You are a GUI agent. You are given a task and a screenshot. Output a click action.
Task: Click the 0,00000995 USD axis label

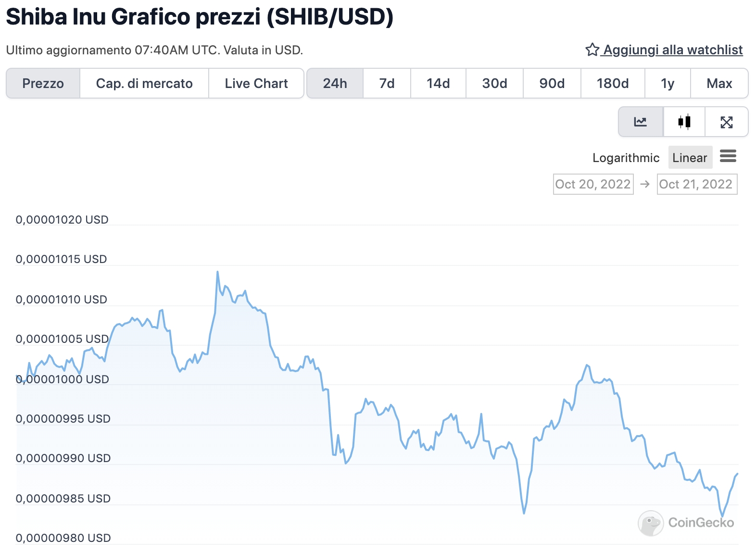tap(63, 419)
